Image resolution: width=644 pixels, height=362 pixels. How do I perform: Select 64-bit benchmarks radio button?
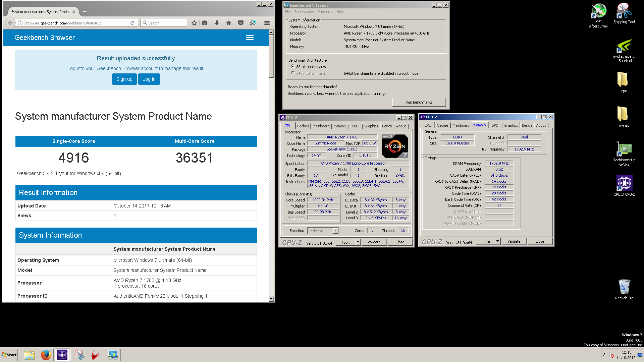(292, 73)
